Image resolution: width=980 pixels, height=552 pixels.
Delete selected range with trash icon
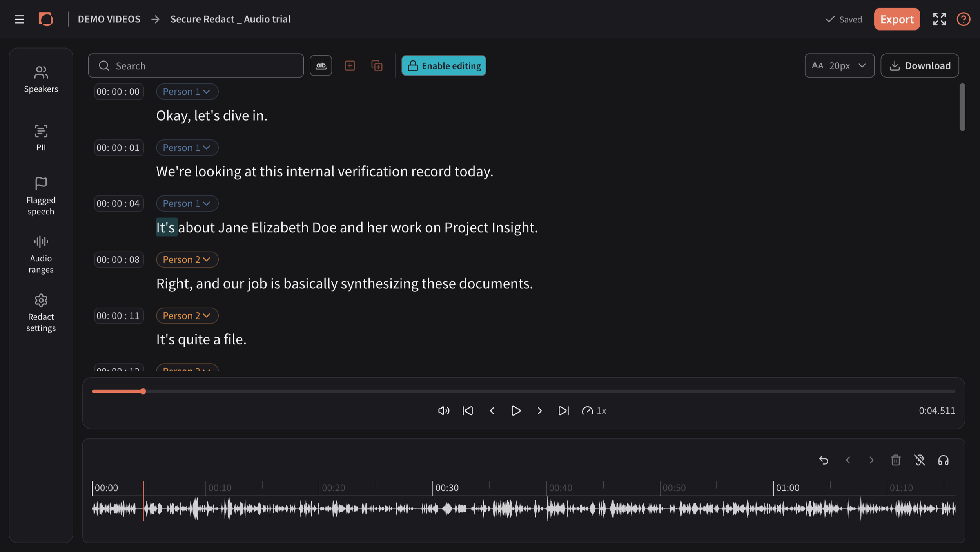click(896, 460)
